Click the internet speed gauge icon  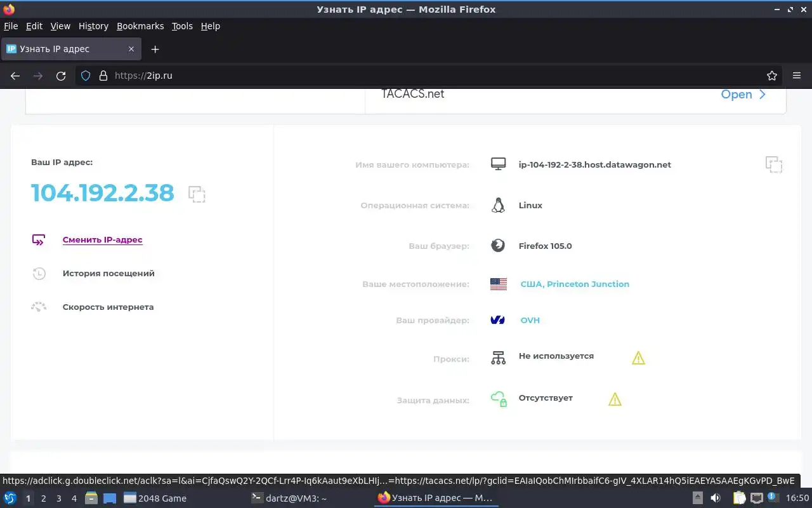(39, 307)
